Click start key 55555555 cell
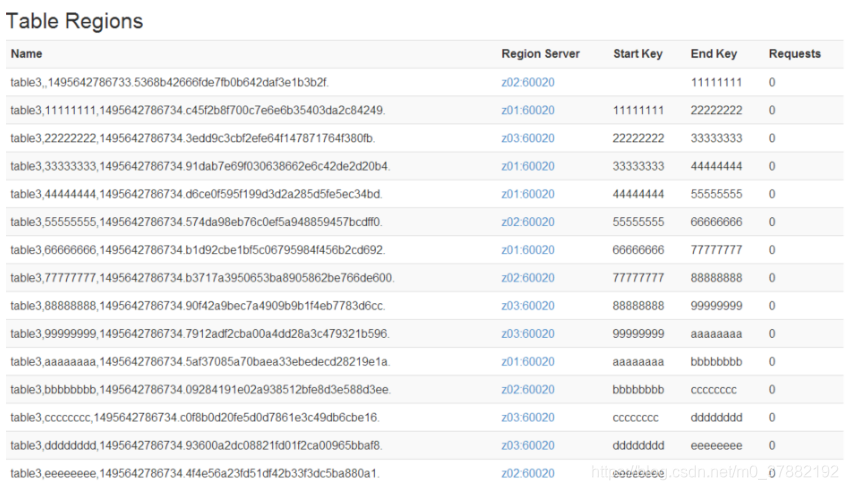 (x=638, y=222)
